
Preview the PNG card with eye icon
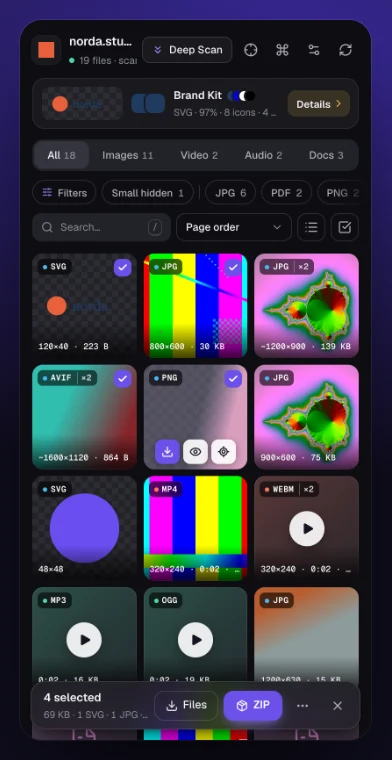195,452
